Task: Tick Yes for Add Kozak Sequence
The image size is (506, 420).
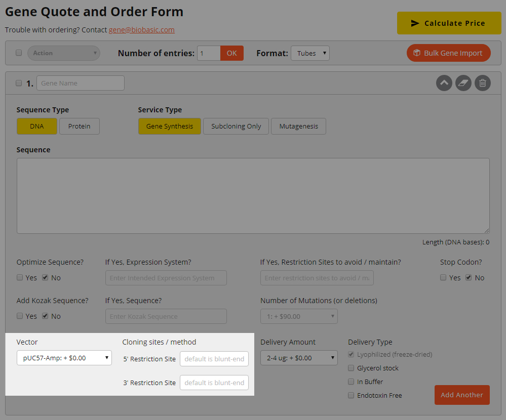Action: click(x=20, y=316)
